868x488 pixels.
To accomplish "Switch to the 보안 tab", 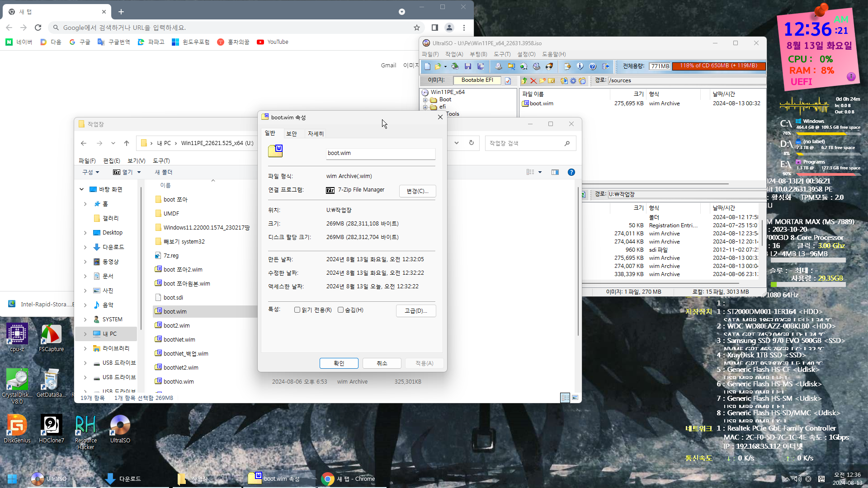I will (x=292, y=134).
